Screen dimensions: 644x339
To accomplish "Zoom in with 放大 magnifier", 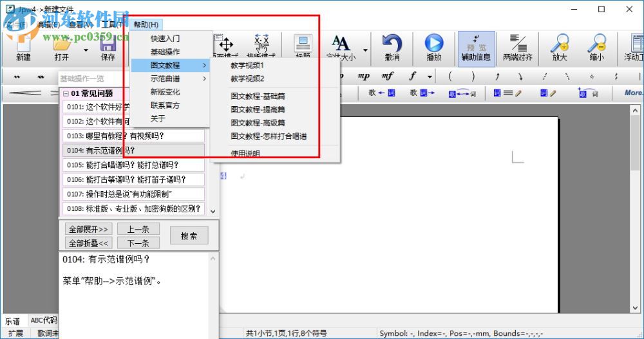I will [560, 48].
